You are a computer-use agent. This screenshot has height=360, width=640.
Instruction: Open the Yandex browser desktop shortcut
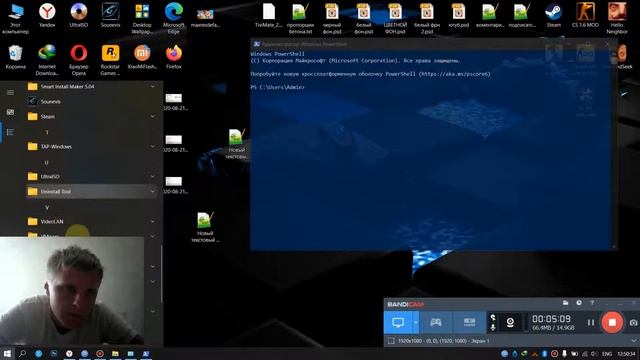pyautogui.click(x=47, y=15)
